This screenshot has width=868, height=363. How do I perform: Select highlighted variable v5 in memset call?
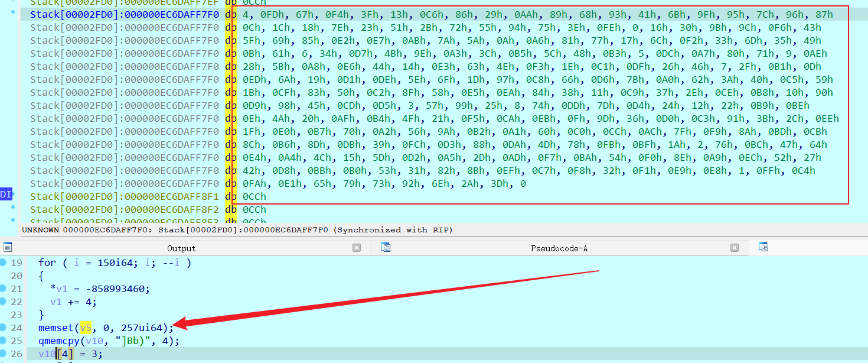point(86,328)
